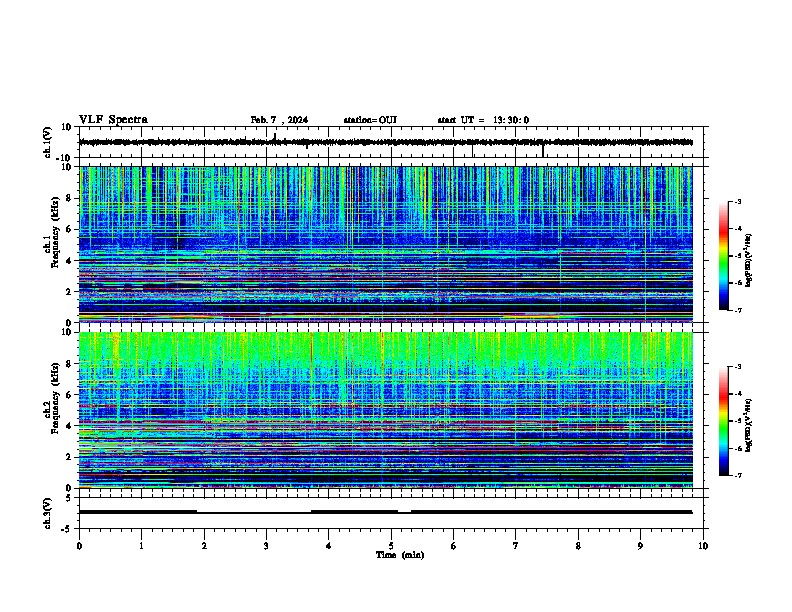Click the ch.2 color scale bar
This screenshot has height=612, width=792.
coord(724,421)
